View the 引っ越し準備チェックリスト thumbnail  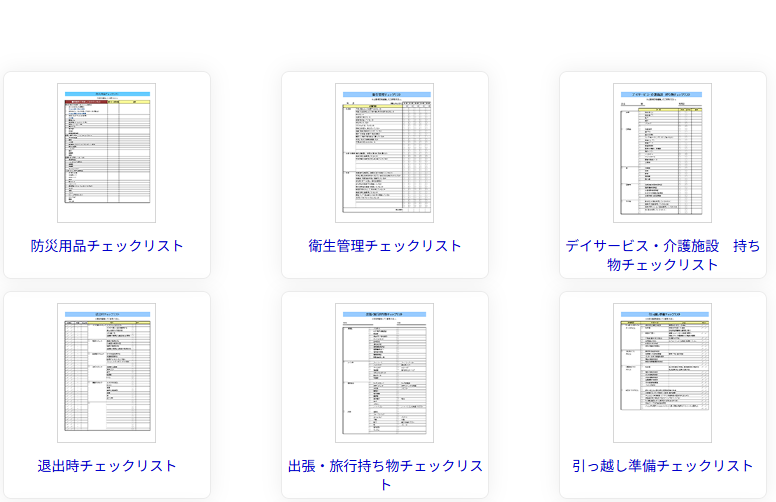pos(662,373)
